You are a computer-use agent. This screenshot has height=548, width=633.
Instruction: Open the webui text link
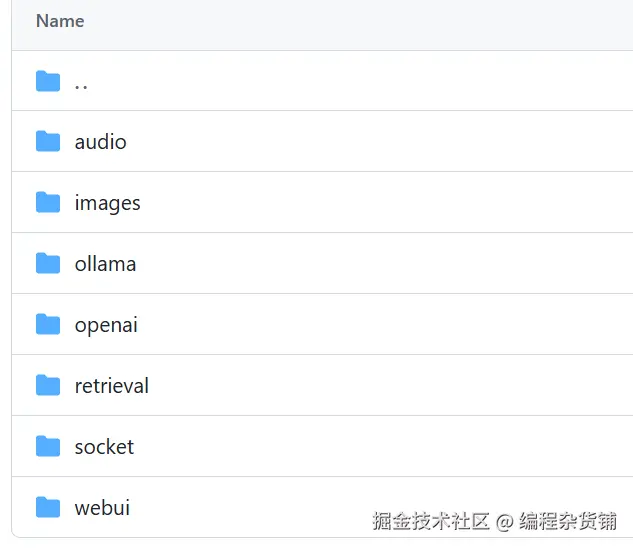102,508
